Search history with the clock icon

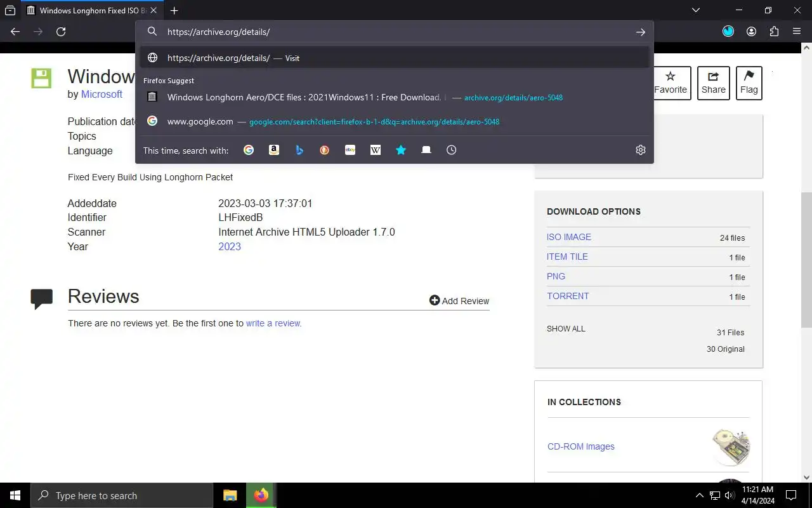[451, 150]
